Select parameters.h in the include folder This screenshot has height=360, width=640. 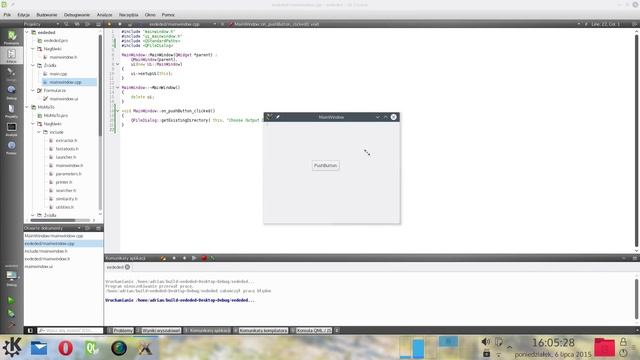68,174
